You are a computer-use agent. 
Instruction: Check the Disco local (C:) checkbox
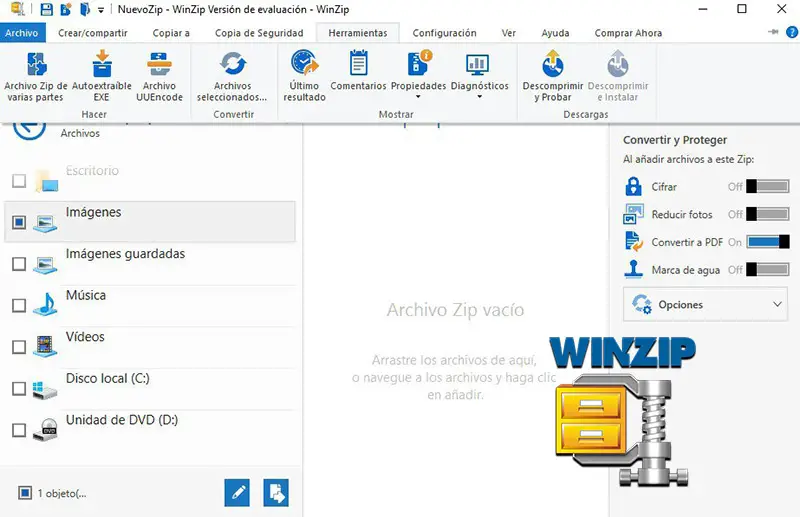pos(19,388)
